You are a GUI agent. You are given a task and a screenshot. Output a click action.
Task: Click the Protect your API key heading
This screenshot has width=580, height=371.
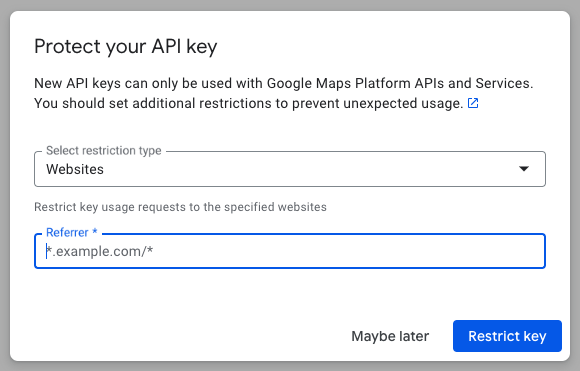pos(126,47)
